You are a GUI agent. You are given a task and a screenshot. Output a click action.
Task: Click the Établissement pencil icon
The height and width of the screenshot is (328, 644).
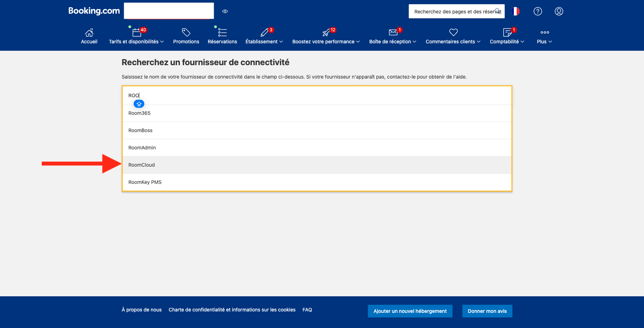point(265,33)
